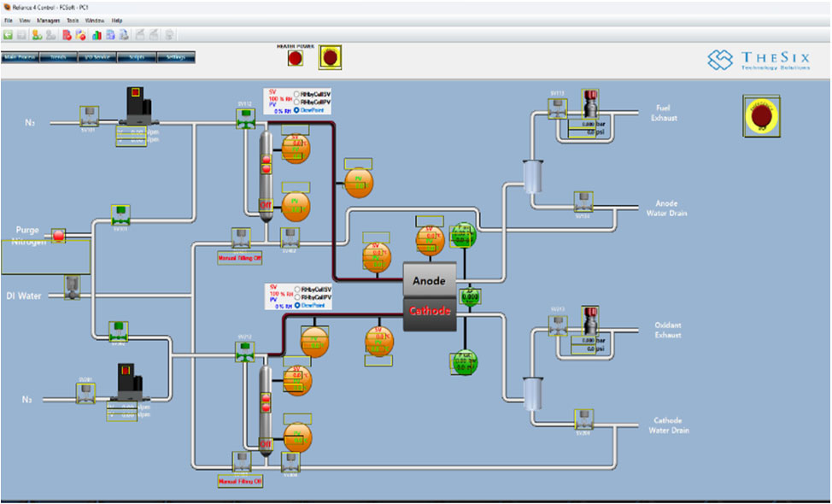The width and height of the screenshot is (832, 504).
Task: Click the anode humidifier Off switch
Action: pos(266,205)
